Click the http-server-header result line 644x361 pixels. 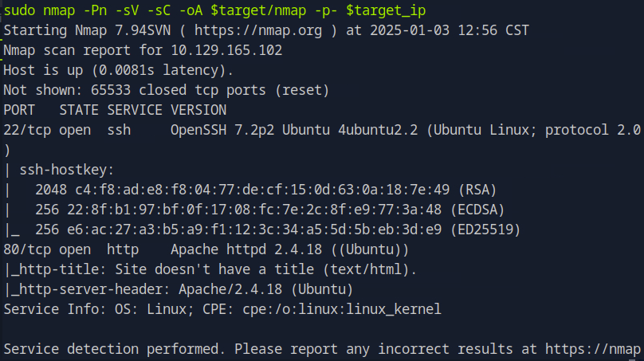click(179, 289)
